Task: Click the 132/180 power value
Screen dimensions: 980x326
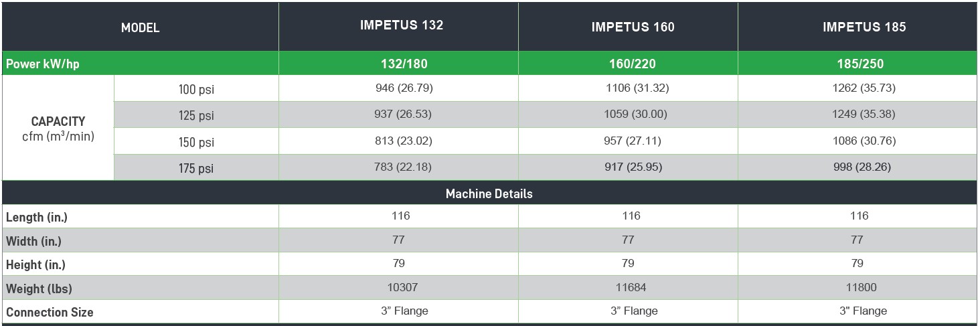Action: pos(403,64)
